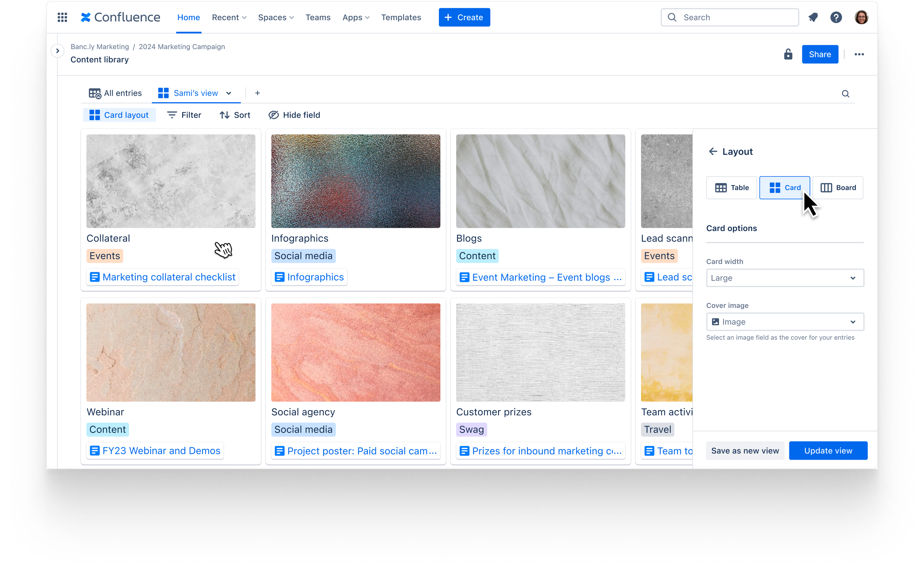Click the page restrictions lock icon
The width and height of the screenshot is (924, 573).
788,54
